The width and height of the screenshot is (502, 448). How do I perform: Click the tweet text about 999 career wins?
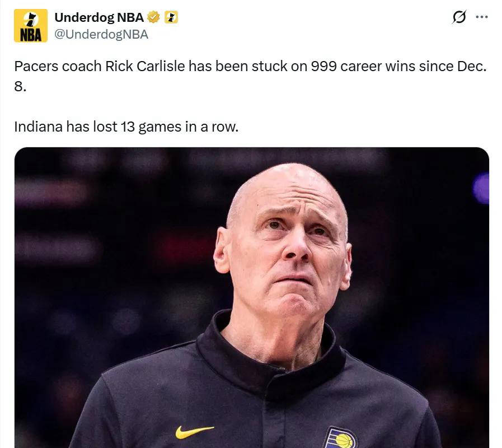pos(250,76)
